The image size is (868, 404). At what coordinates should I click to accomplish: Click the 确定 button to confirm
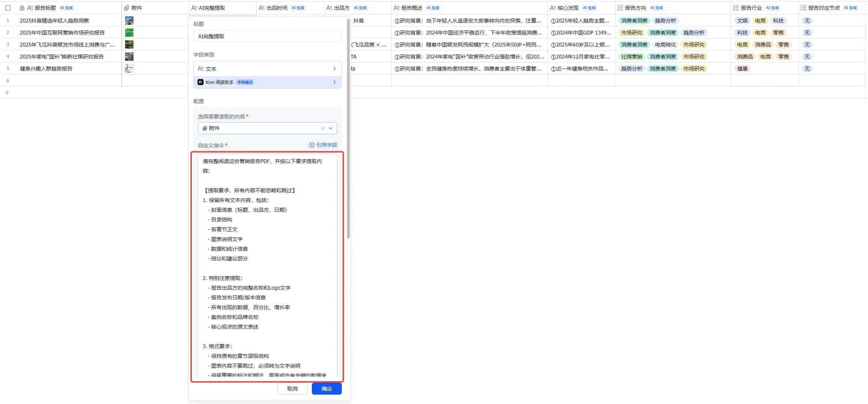326,389
